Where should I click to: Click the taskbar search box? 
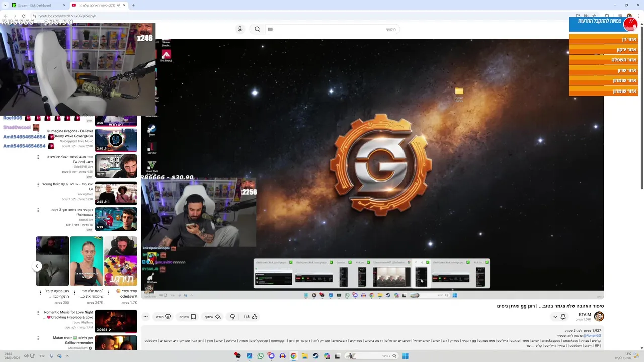372,356
